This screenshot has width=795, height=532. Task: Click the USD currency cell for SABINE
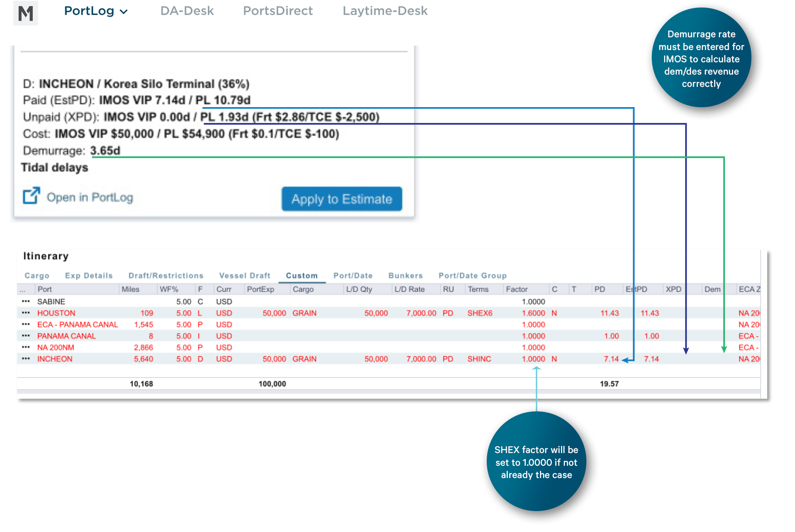224,302
